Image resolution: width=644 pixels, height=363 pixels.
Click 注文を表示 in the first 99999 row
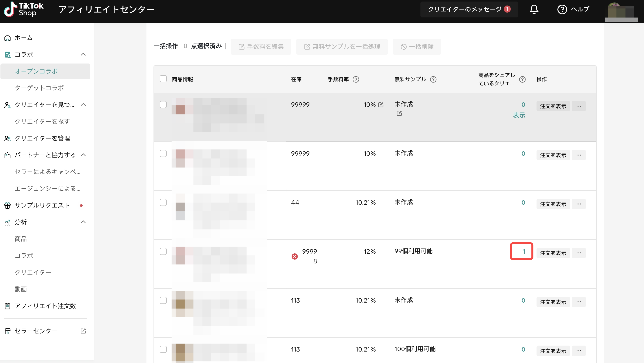click(553, 106)
